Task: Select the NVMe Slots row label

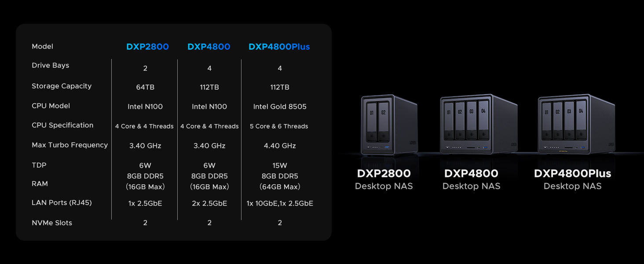Action: tap(52, 223)
